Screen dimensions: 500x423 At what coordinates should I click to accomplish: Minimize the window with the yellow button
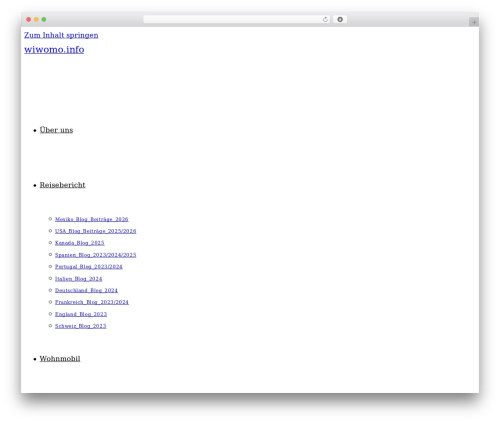pos(36,19)
